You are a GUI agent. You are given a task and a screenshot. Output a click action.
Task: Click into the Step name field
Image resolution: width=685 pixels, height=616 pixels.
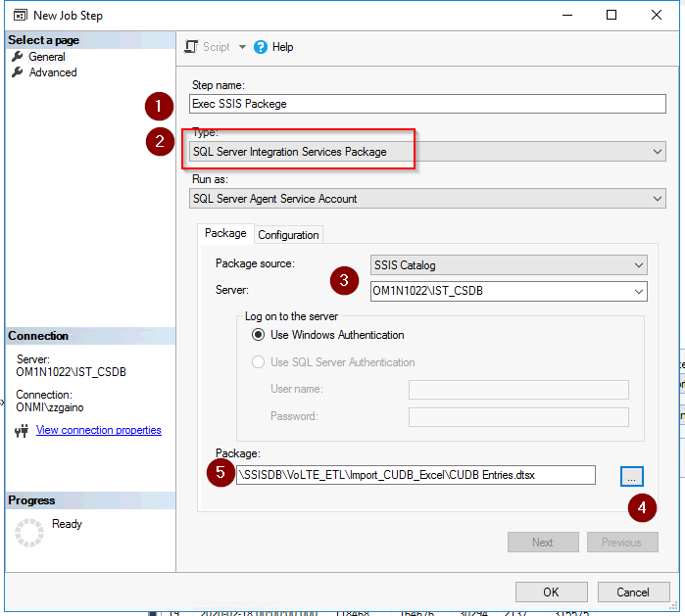click(427, 104)
